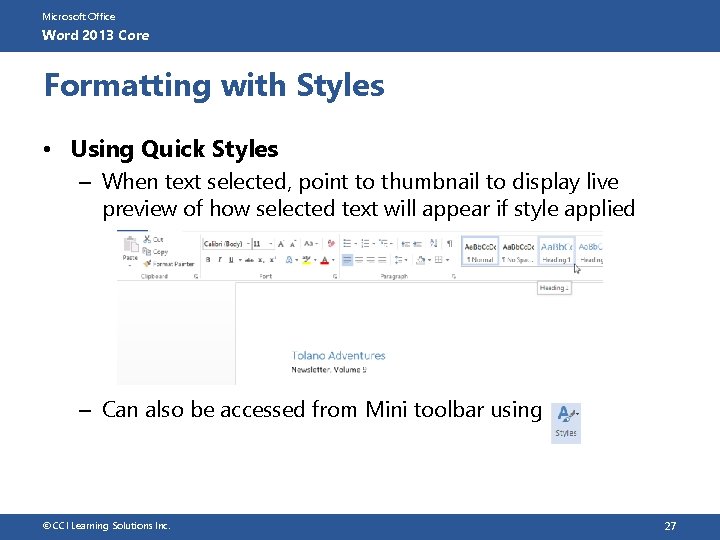The width and height of the screenshot is (720, 540).
Task: Click the Newsletter, Volume 5 text line
Action: point(329,370)
